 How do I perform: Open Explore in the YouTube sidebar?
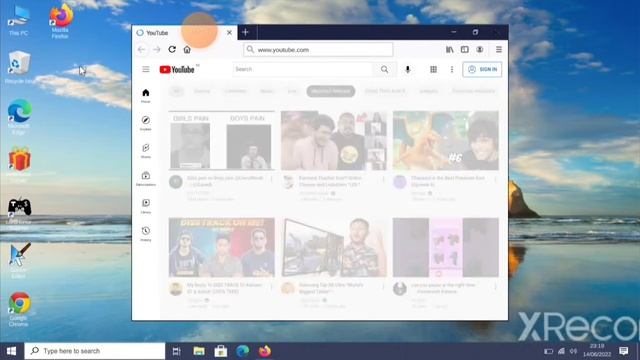(x=146, y=123)
